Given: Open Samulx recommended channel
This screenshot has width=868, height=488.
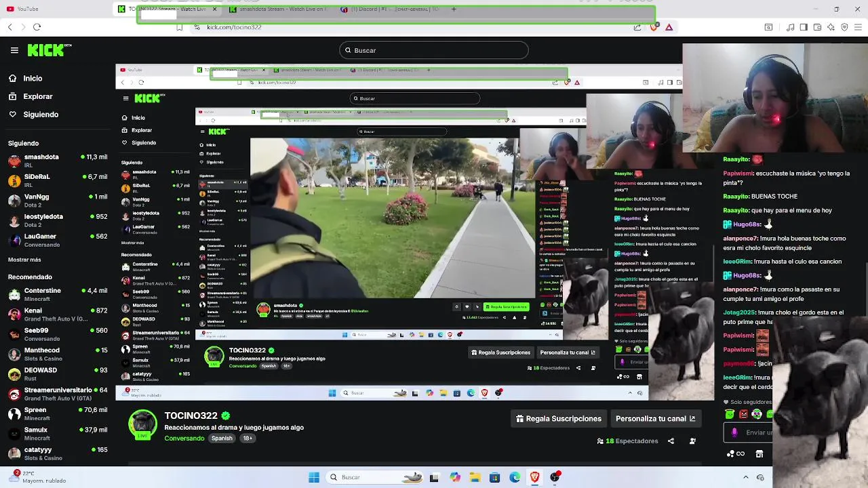Looking at the screenshot, I should (58, 433).
